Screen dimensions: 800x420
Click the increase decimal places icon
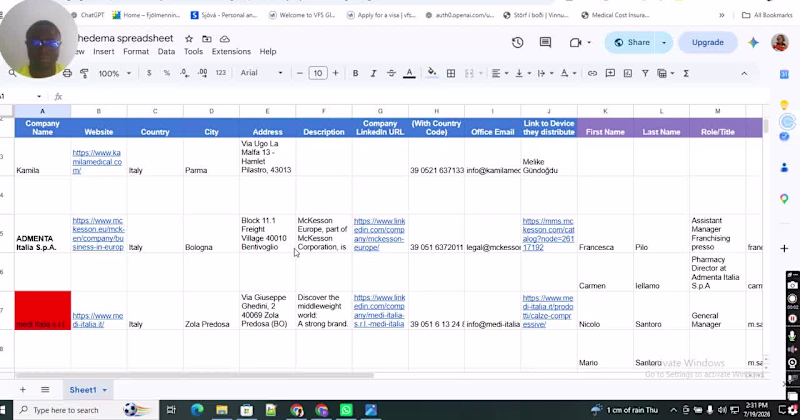(x=202, y=73)
